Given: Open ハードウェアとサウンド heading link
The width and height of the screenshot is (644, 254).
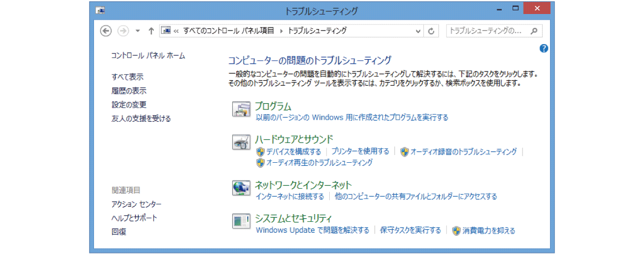Looking at the screenshot, I should point(294,139).
